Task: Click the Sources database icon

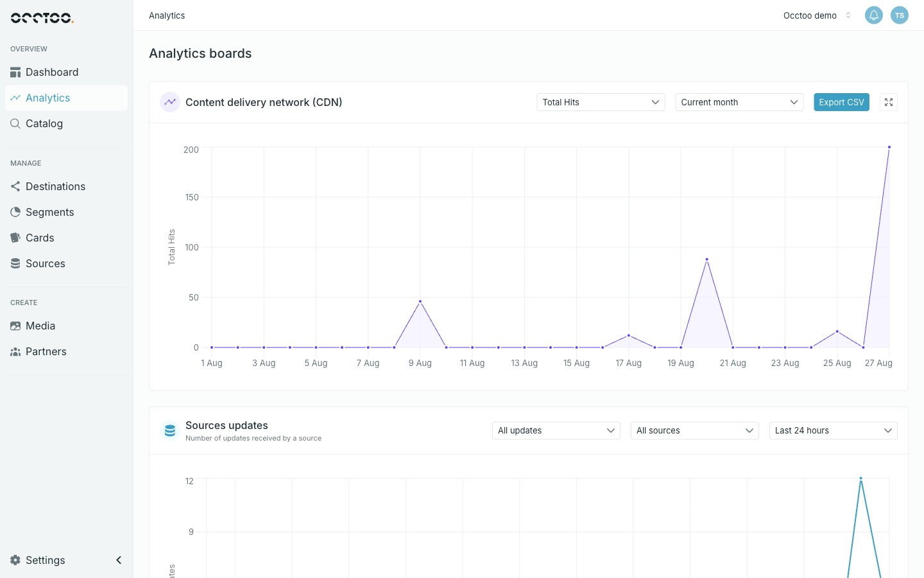Action: coord(15,263)
